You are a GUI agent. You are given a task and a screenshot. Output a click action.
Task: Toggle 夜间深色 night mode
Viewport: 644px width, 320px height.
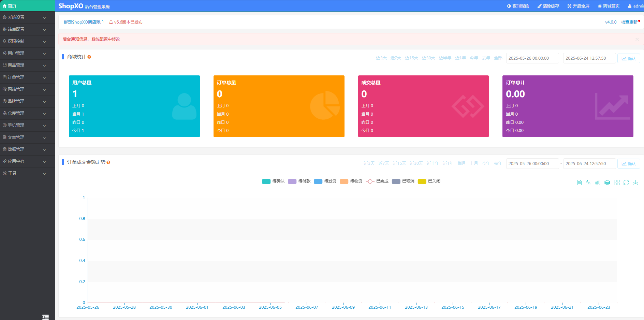coord(518,6)
